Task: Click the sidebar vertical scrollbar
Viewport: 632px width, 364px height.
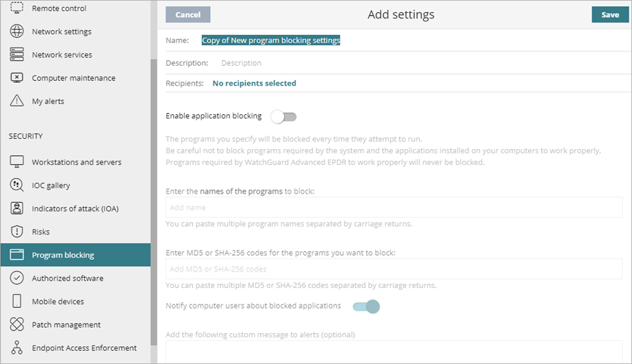Action: (x=154, y=201)
